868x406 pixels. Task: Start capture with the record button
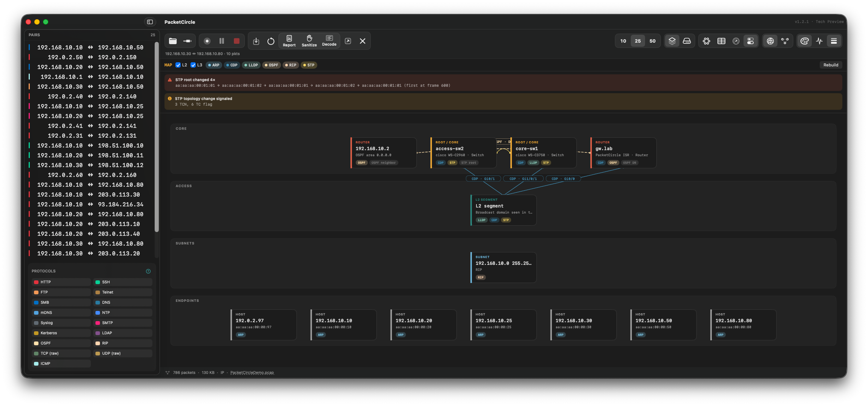(207, 41)
